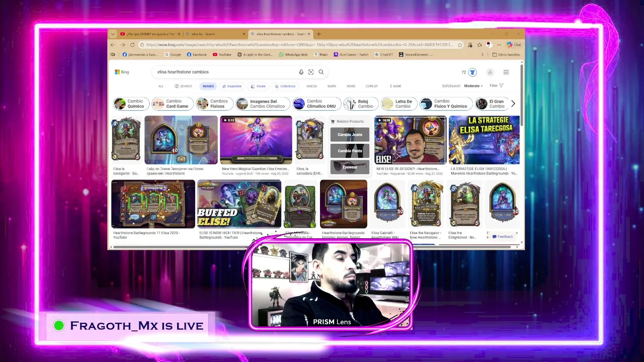Click the magnifier search icon

point(321,72)
